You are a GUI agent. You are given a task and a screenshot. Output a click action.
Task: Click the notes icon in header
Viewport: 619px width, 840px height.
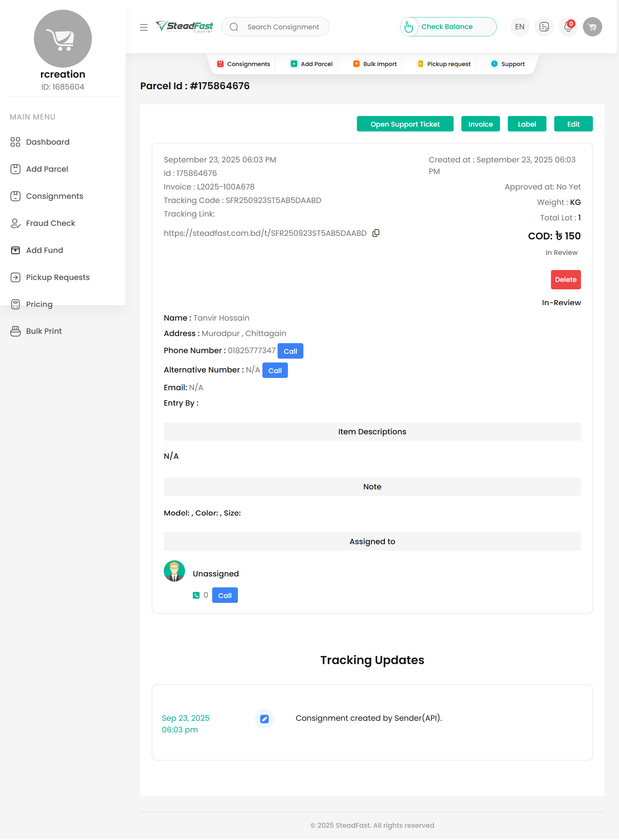(544, 27)
